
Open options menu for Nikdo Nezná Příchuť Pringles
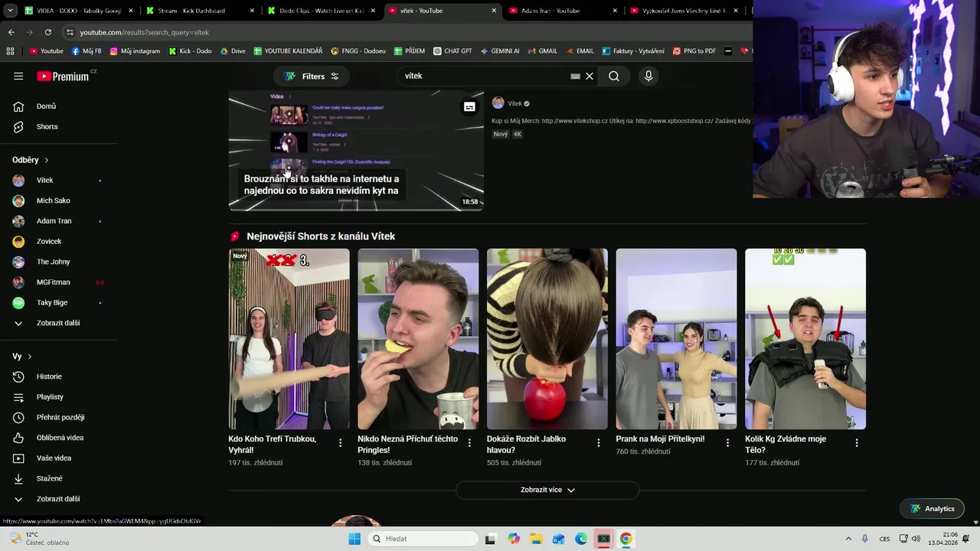pos(469,442)
